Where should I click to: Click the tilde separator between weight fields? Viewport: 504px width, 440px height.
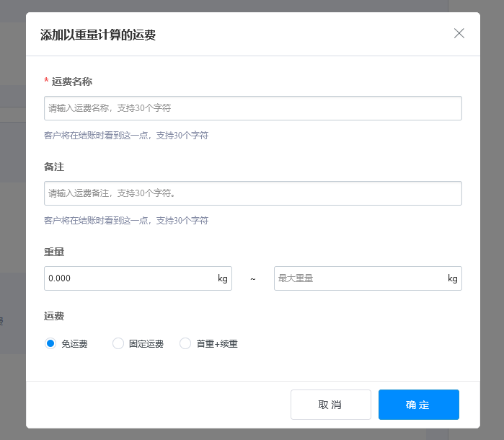253,278
